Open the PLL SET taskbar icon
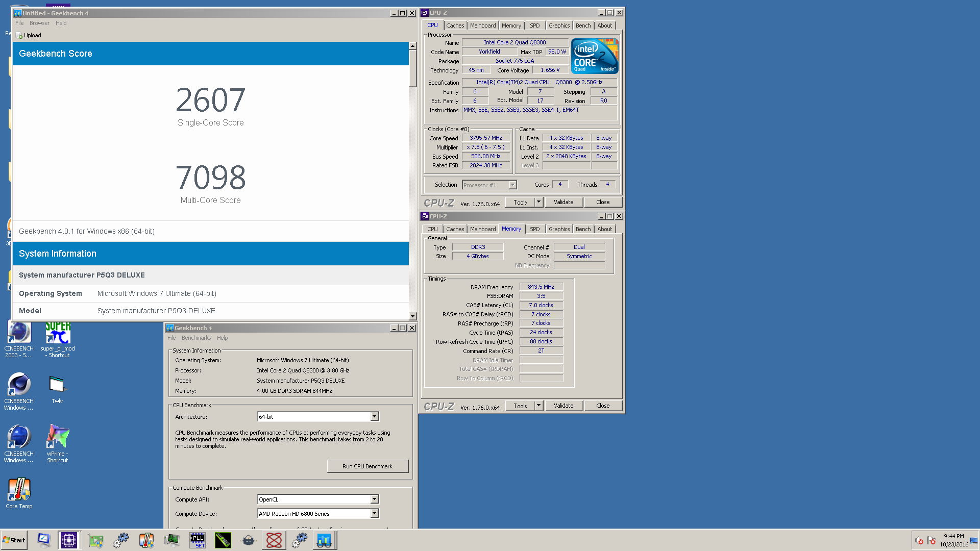The image size is (980, 551). pos(198,540)
